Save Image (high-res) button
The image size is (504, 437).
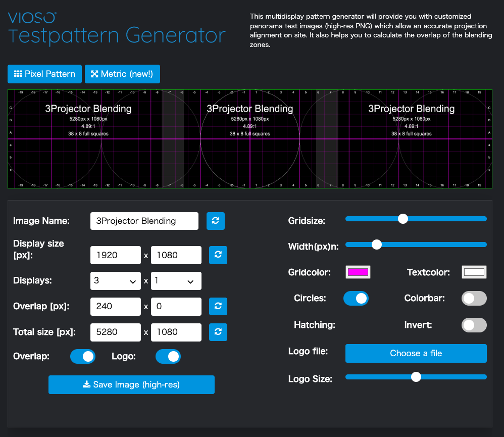click(x=131, y=384)
